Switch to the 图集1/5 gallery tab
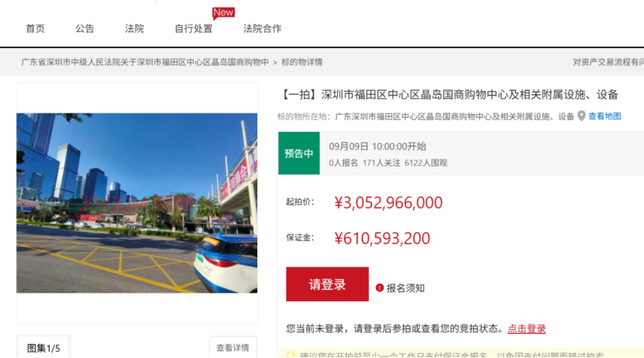The height and width of the screenshot is (358, 644). click(x=43, y=348)
